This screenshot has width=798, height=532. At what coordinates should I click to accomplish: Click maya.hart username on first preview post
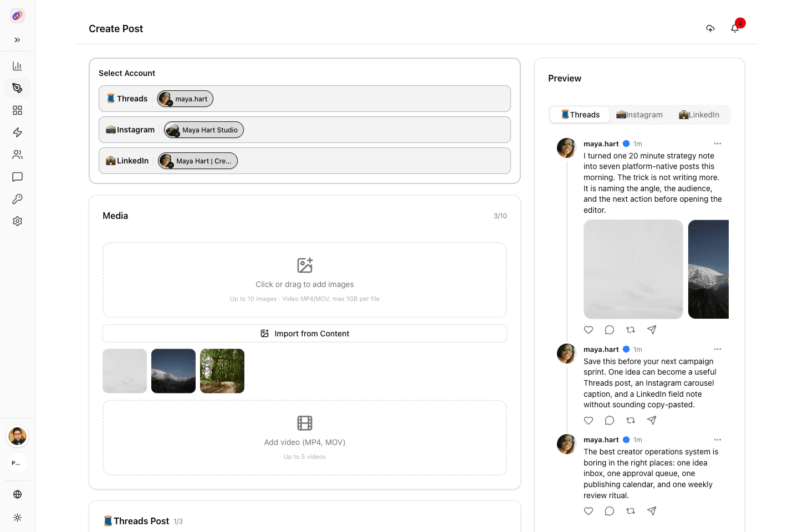coord(601,144)
